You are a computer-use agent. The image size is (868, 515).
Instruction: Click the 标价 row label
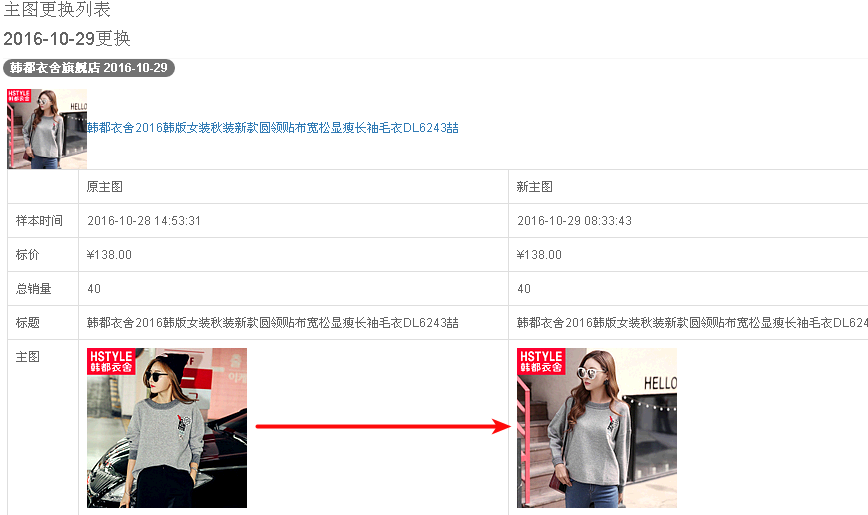[x=28, y=255]
